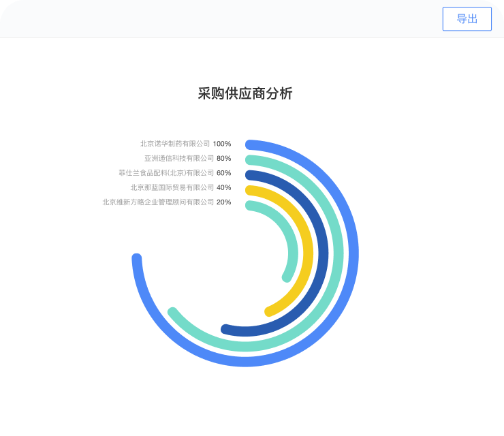Click the label 北京诺华制药有限公司

click(x=175, y=144)
